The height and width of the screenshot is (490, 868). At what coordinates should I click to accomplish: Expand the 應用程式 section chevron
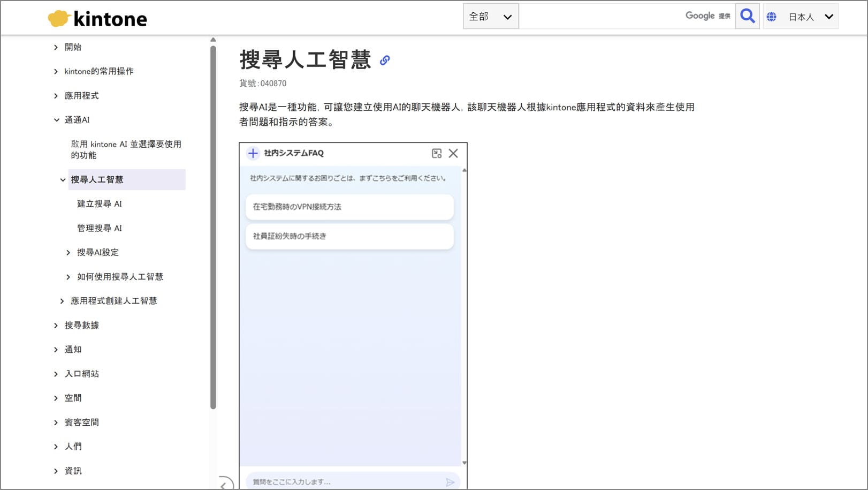[56, 96]
